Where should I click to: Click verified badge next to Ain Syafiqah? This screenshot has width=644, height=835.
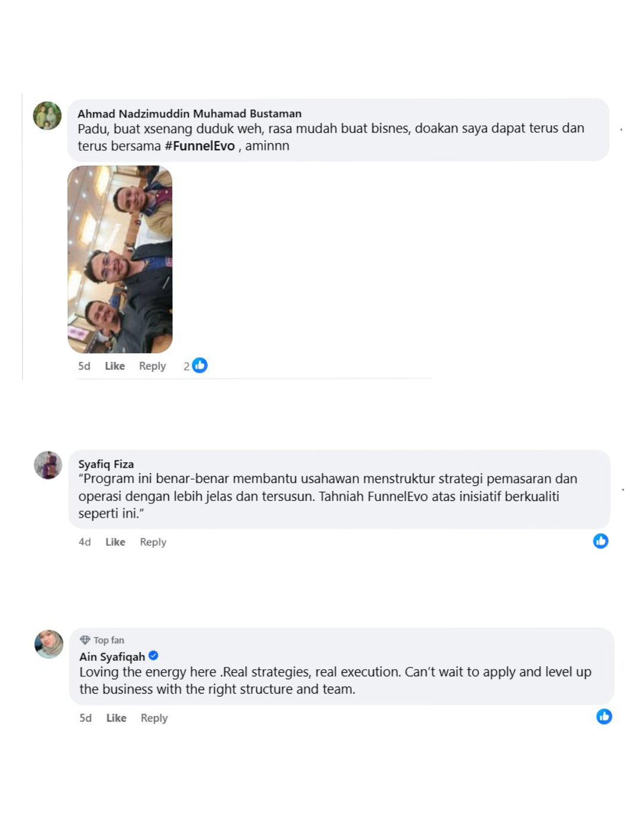click(153, 655)
